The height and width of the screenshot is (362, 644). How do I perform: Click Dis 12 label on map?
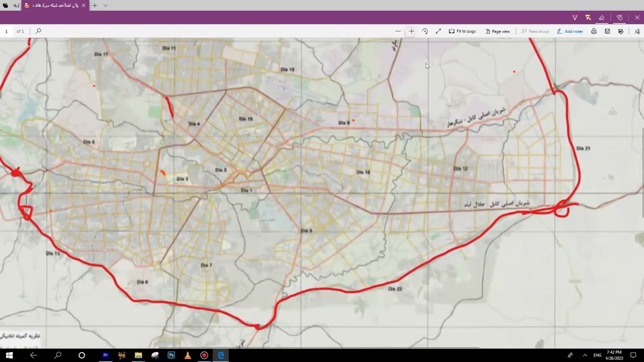click(460, 168)
